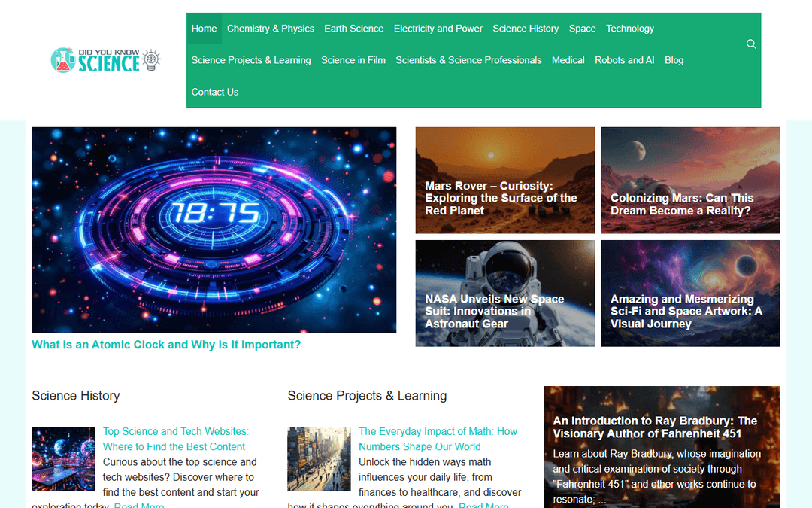The image size is (812, 508).
Task: Open Mars Rover Curiosity article card
Action: (x=505, y=181)
